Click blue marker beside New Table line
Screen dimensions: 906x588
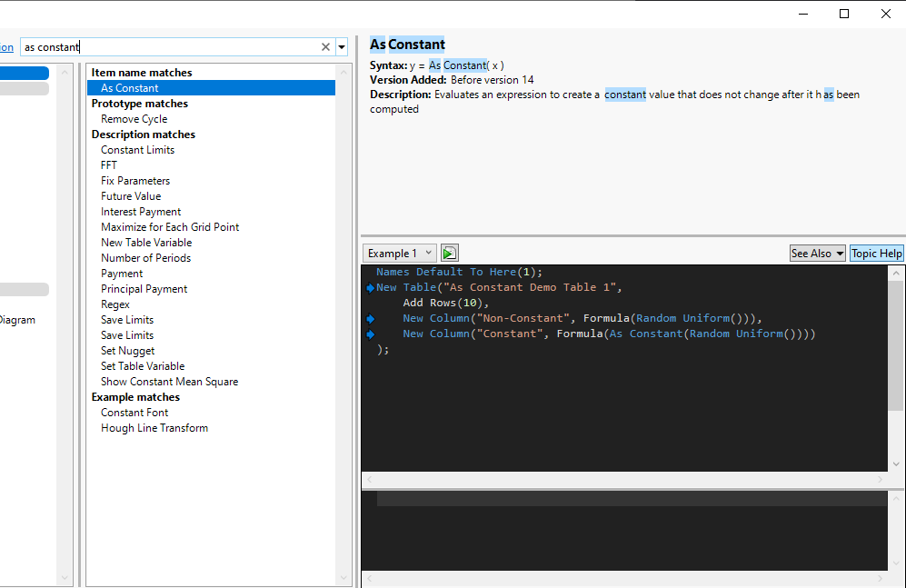[x=370, y=288]
